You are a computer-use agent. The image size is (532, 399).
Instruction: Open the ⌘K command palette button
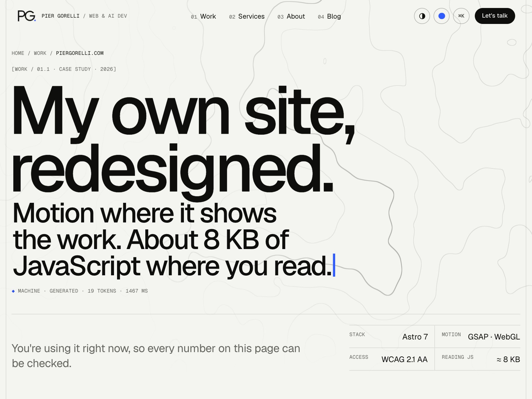click(461, 16)
